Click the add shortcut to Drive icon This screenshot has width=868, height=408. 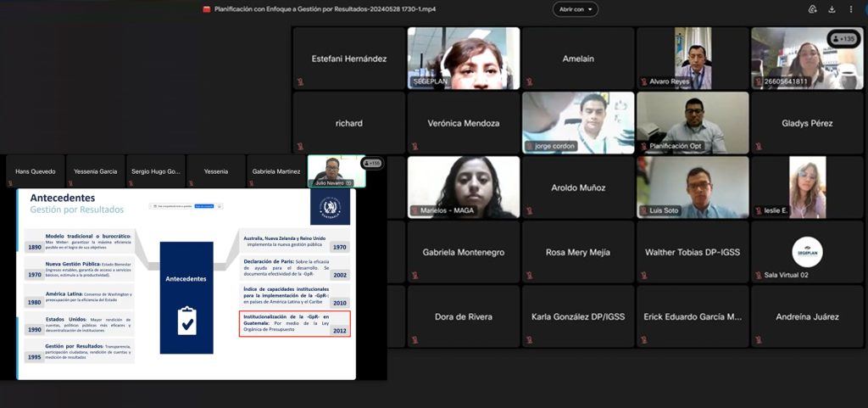point(812,9)
